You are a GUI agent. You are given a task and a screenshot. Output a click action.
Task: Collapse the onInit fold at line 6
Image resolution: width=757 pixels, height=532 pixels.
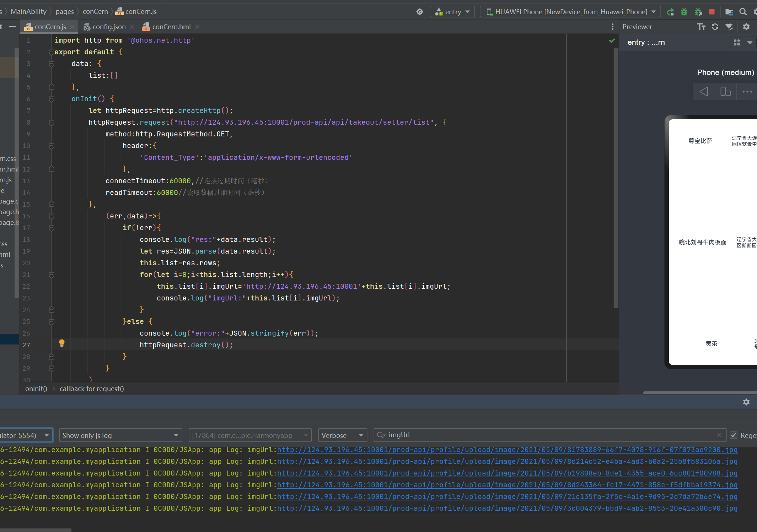coord(52,99)
